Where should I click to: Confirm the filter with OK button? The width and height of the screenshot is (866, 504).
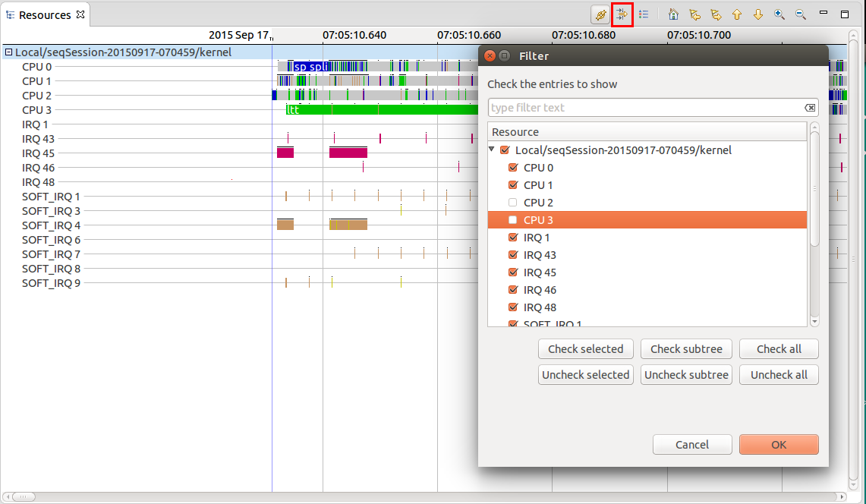click(779, 445)
